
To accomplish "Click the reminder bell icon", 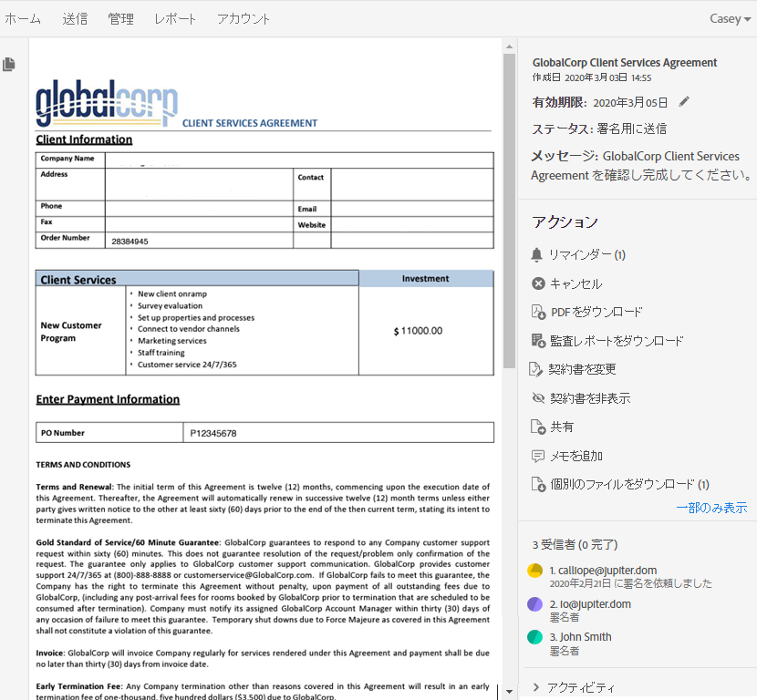I will click(x=536, y=254).
